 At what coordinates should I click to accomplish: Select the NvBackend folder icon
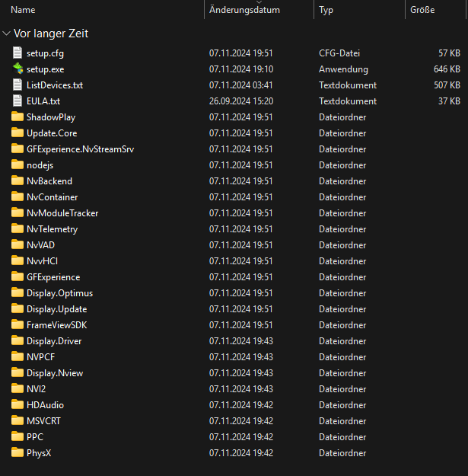coord(18,181)
